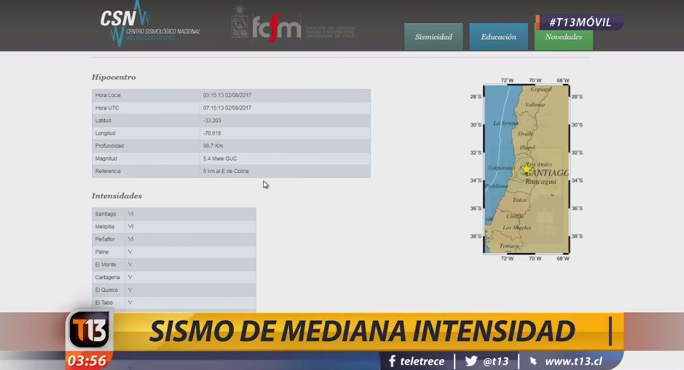684x370 pixels.
Task: Click the Facebook teletrece icon
Action: pos(392,361)
